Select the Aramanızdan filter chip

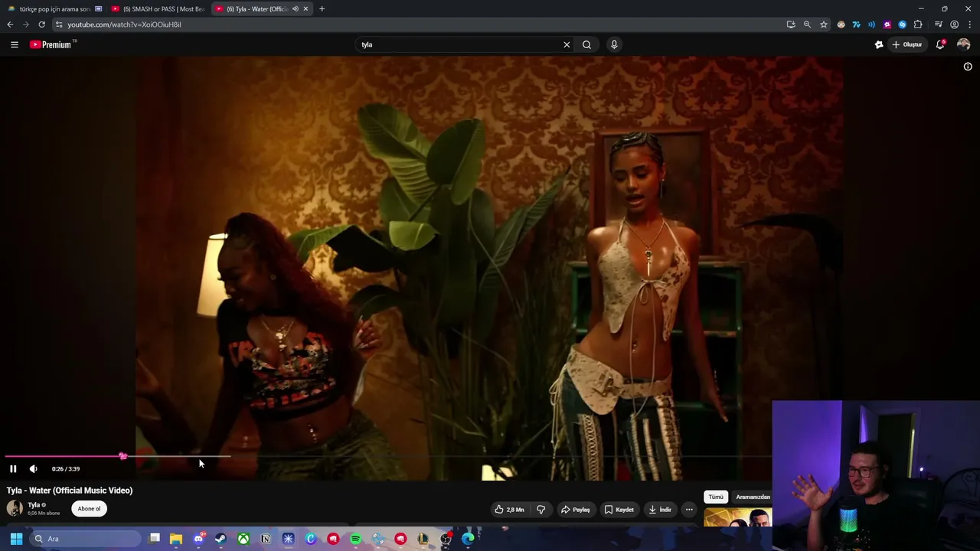coord(753,497)
